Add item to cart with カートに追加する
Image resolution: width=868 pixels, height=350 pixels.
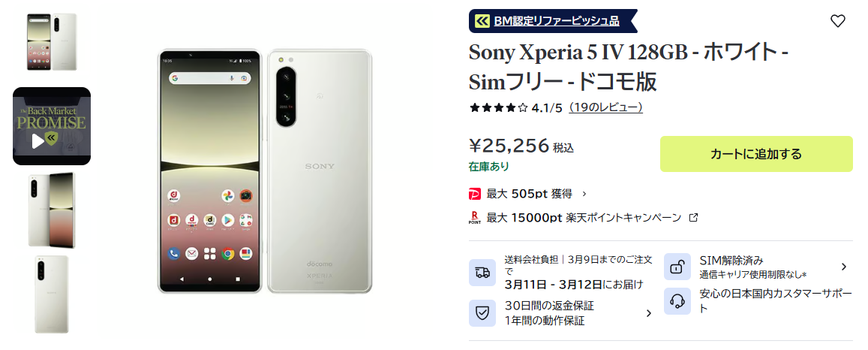(756, 154)
